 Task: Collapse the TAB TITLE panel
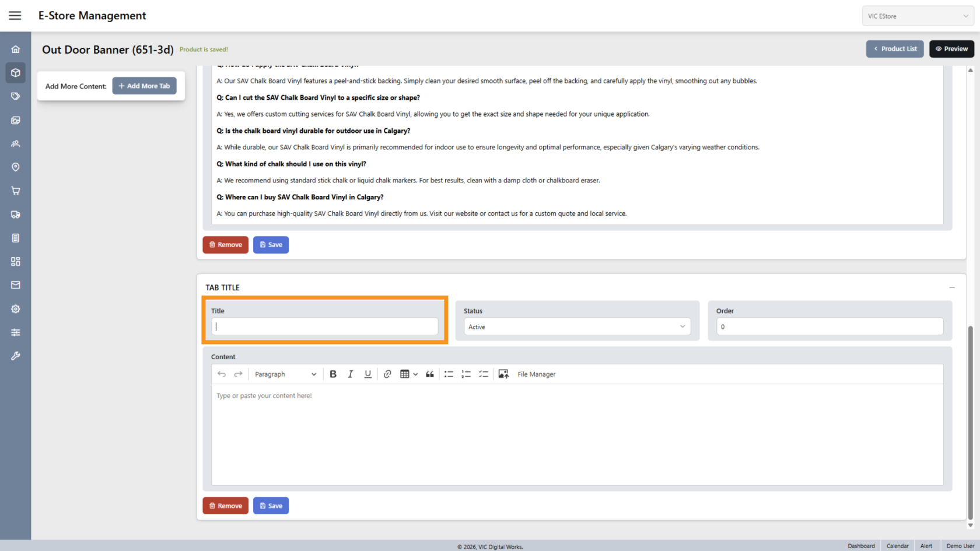[952, 287]
